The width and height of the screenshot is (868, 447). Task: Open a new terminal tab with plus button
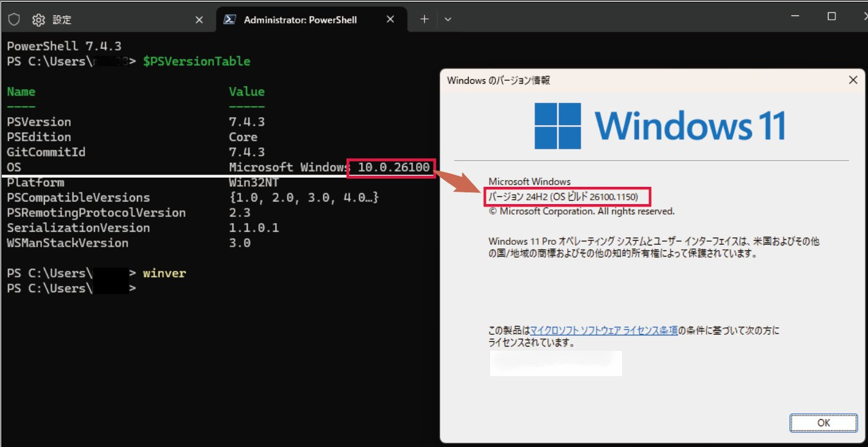point(424,20)
